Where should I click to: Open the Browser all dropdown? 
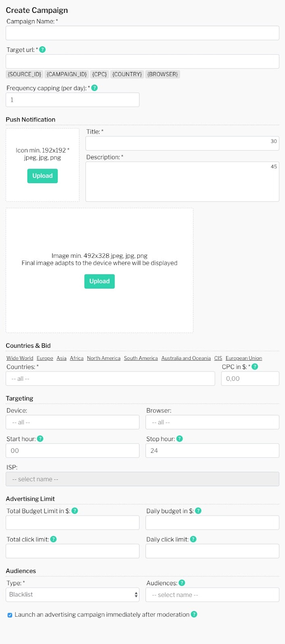click(212, 422)
